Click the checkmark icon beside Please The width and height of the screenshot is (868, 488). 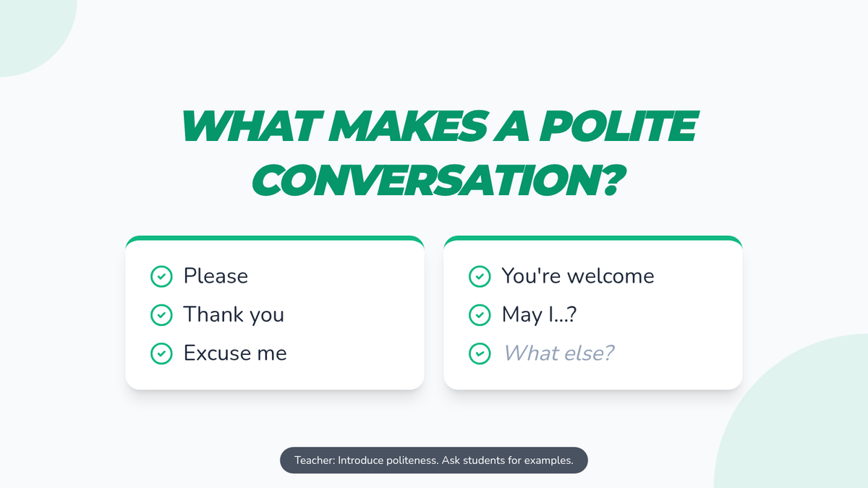point(161,276)
